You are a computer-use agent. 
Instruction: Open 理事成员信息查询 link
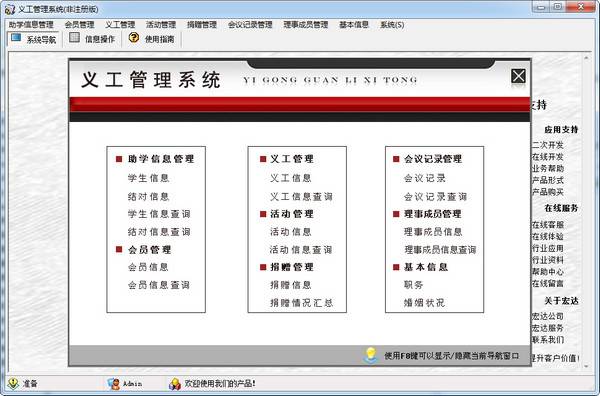(x=440, y=249)
